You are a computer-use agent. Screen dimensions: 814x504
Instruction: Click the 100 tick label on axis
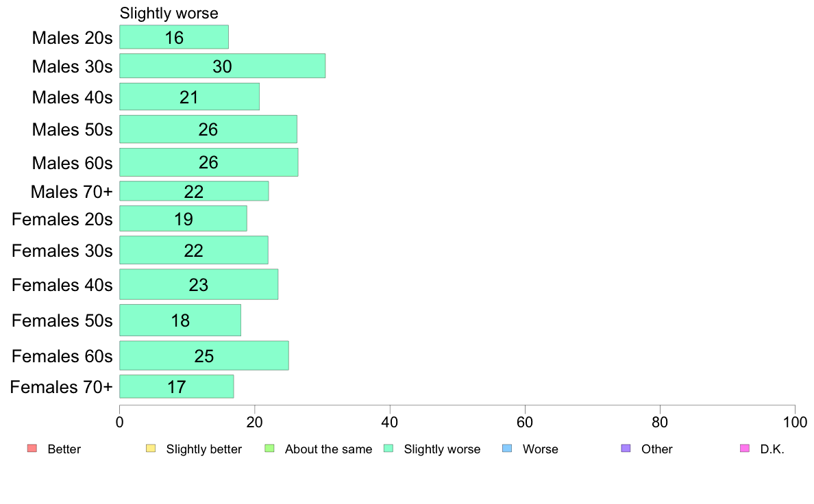pos(795,422)
